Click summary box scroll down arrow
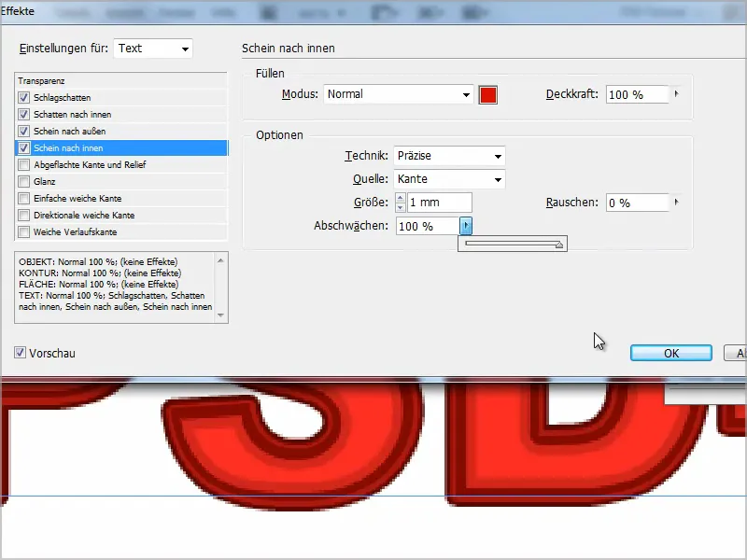Viewport: 747px width, 560px height. pyautogui.click(x=220, y=315)
